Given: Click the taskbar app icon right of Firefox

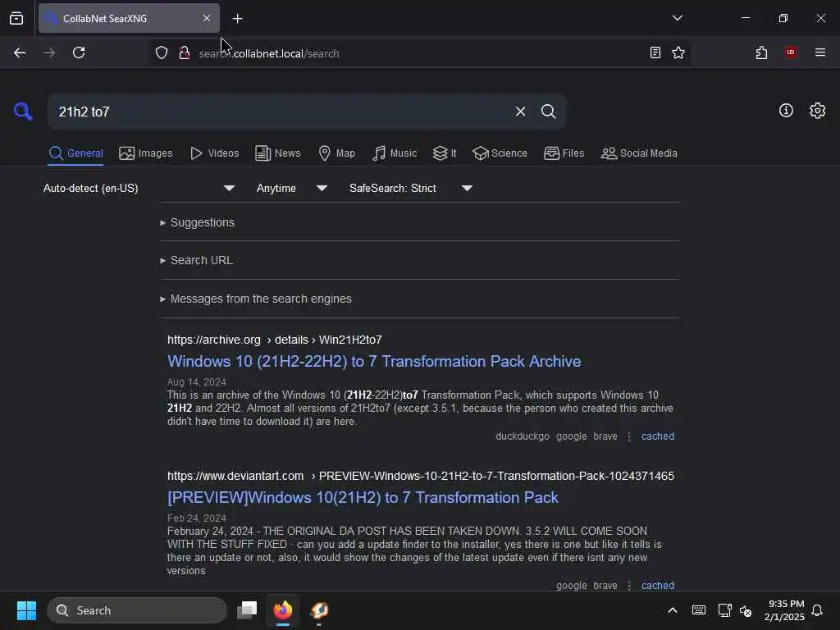Looking at the screenshot, I should 319,609.
